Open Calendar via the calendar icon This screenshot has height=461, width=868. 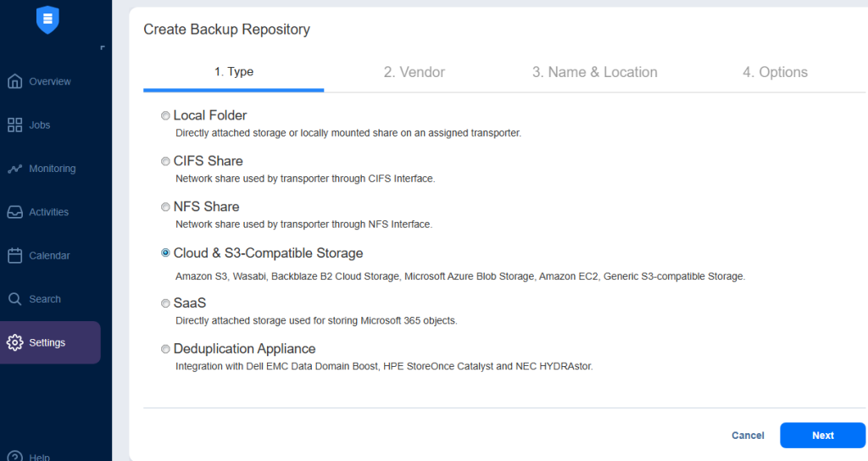[15, 256]
